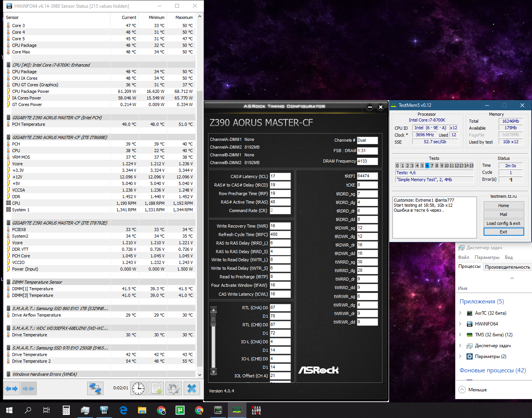Open File Explorer from the taskbar
The width and height of the screenshot is (532, 418).
[x=142, y=410]
